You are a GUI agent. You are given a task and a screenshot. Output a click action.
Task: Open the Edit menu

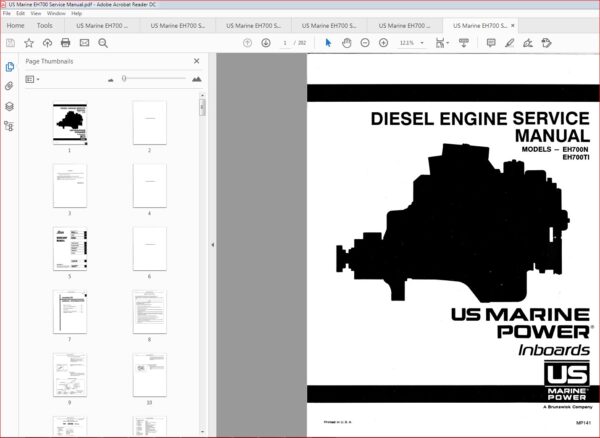coord(20,13)
